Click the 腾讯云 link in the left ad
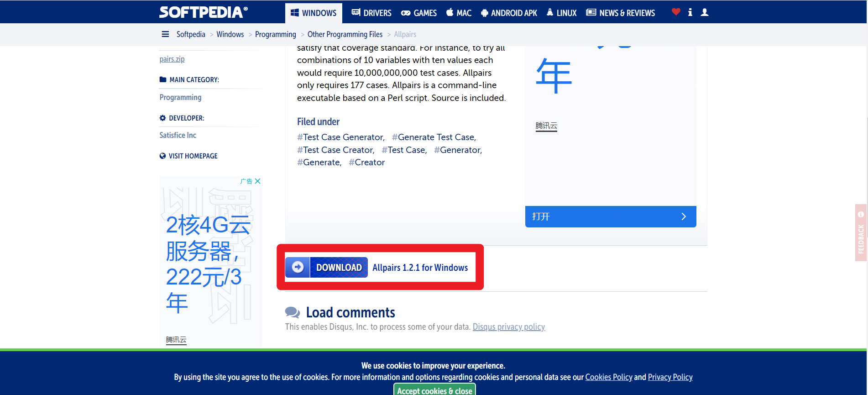 pos(176,340)
